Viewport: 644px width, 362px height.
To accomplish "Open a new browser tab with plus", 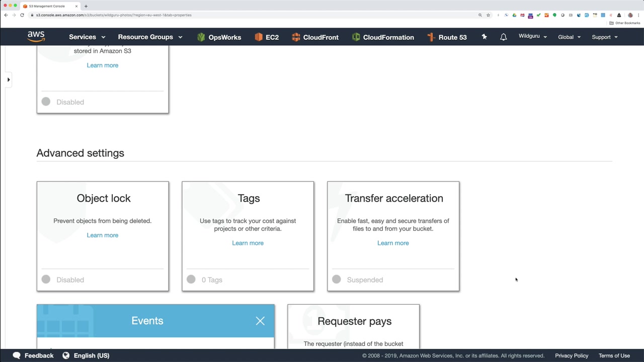I will click(x=86, y=6).
